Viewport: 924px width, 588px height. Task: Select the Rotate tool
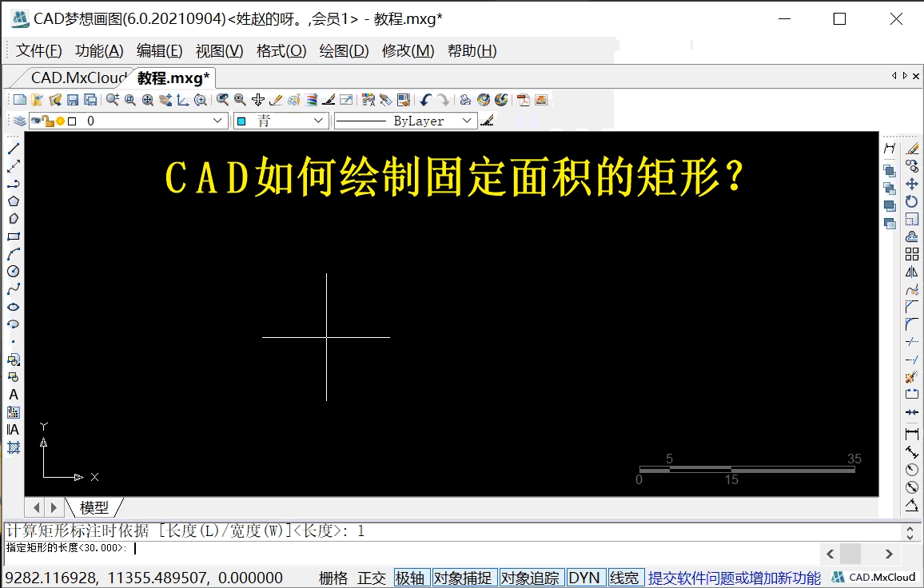[912, 201]
